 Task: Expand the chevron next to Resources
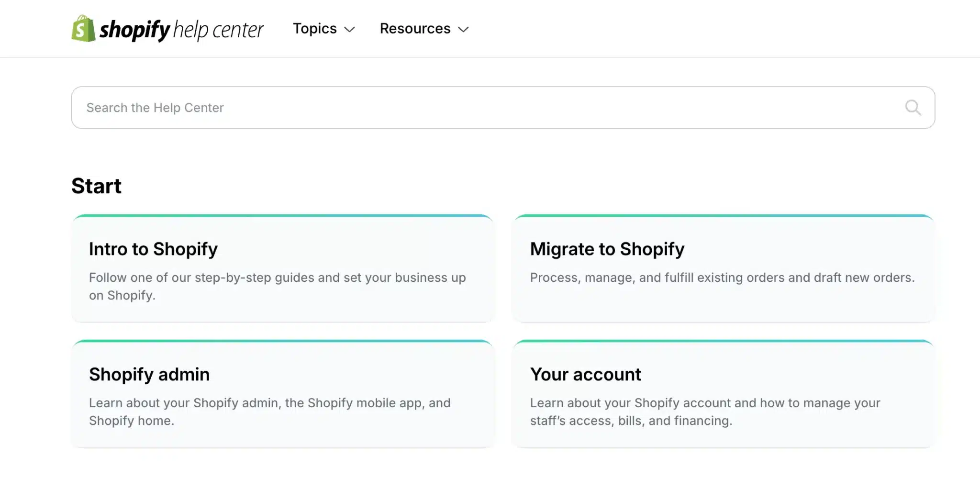[463, 30]
